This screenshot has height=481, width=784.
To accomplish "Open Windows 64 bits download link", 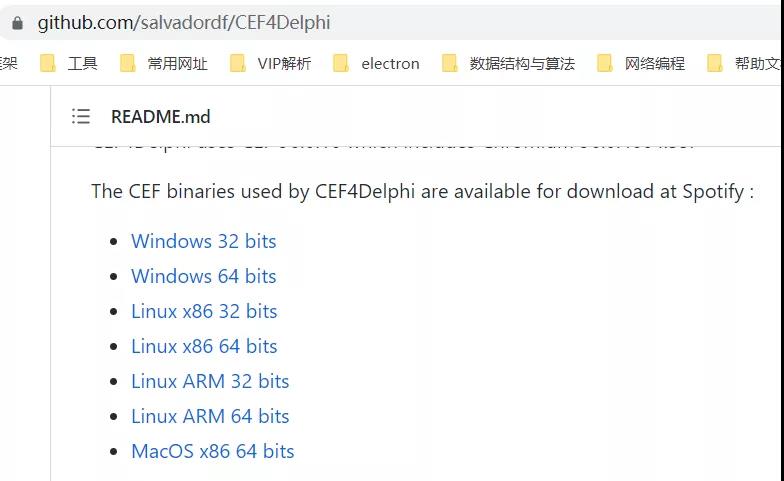I will (x=204, y=276).
